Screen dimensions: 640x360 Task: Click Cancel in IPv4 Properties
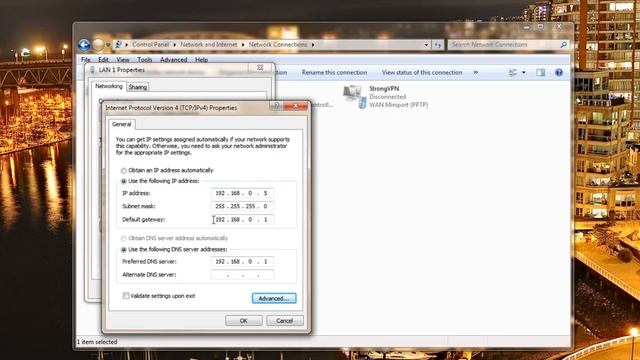click(284, 321)
